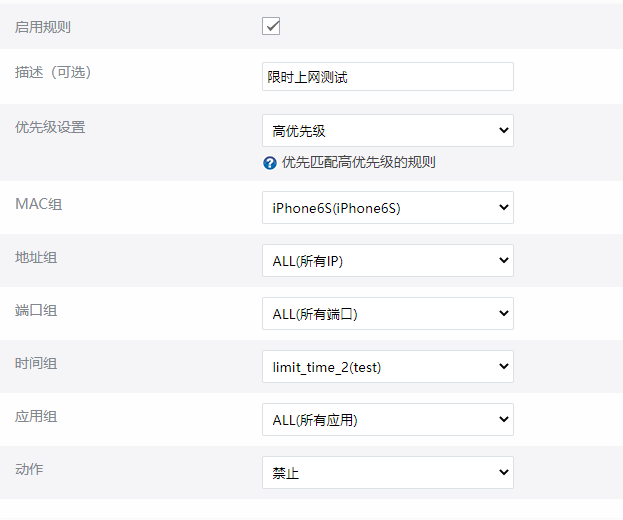This screenshot has width=623, height=520.
Task: Click the 描述 text field containing 限时上网测试
Action: [x=387, y=77]
